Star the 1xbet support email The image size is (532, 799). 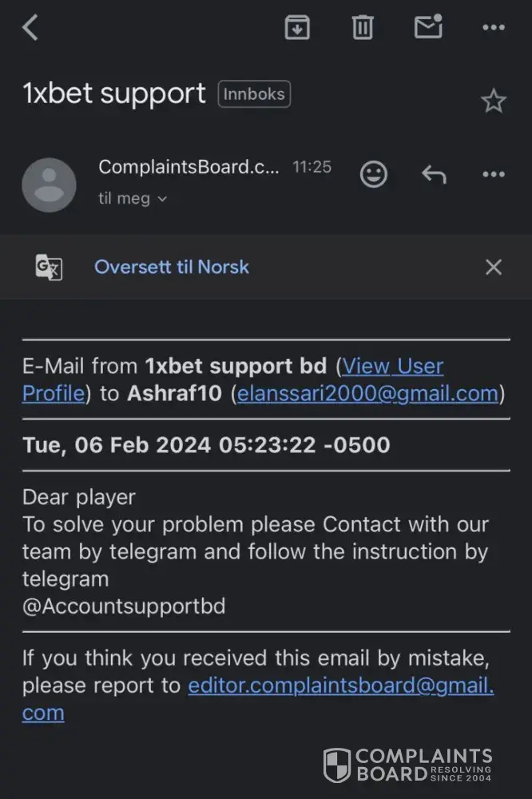(494, 101)
